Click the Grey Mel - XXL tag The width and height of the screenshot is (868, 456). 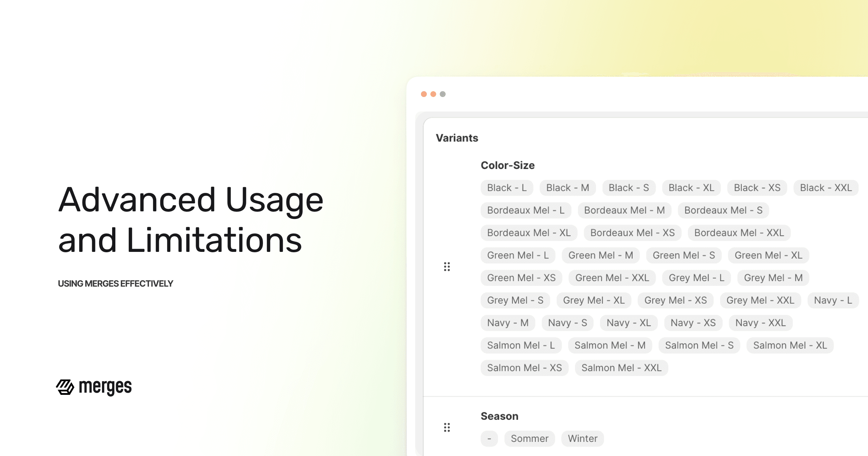[760, 300]
